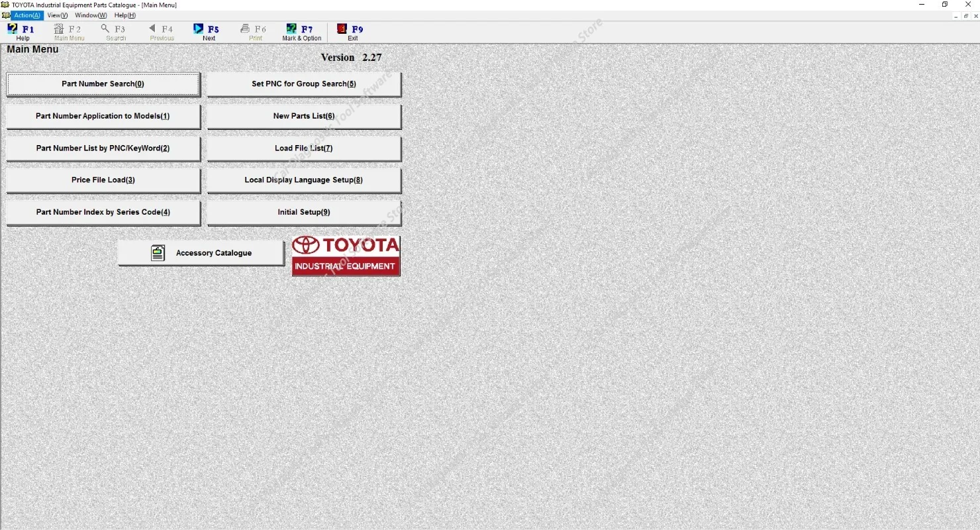This screenshot has height=530, width=980.
Task: Open Part Number Index by Series Code(4)
Action: tap(103, 213)
